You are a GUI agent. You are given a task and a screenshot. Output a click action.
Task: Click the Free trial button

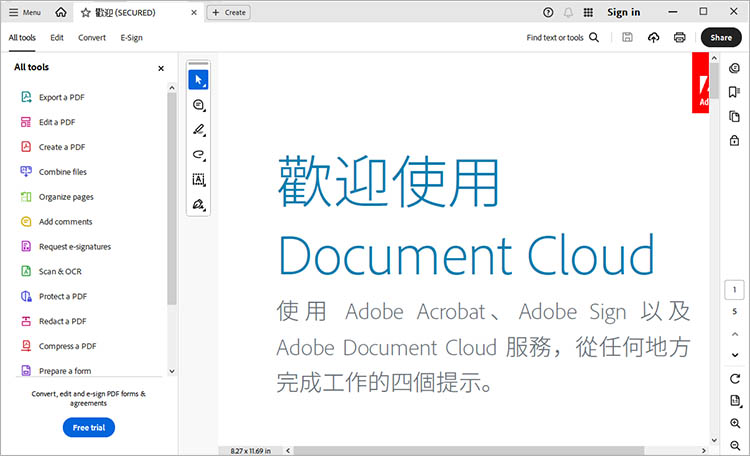(89, 427)
